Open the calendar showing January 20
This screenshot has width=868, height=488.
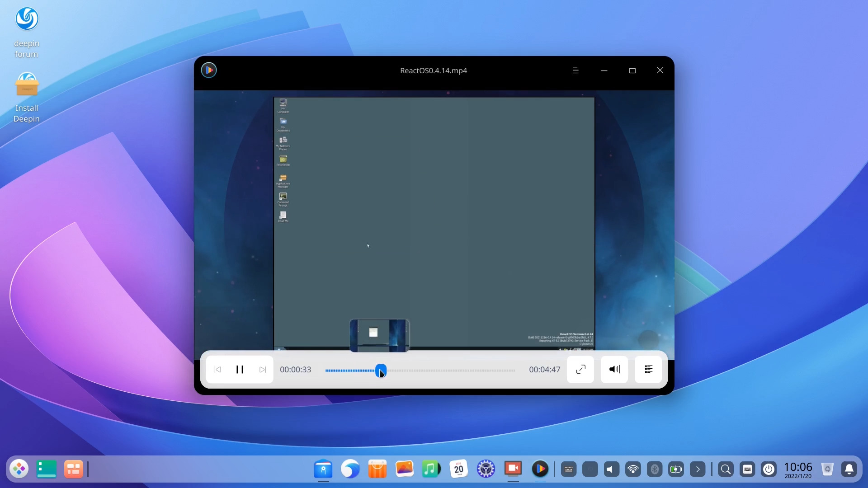pos(459,469)
